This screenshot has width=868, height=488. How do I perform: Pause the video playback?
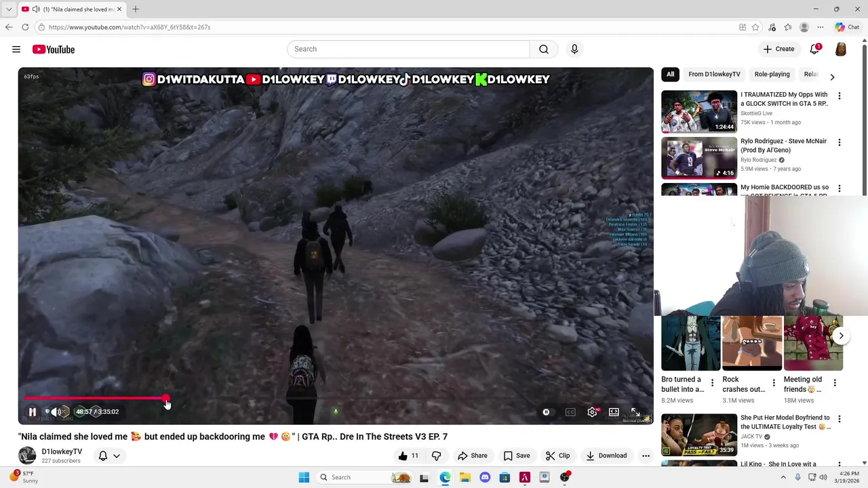(x=32, y=411)
